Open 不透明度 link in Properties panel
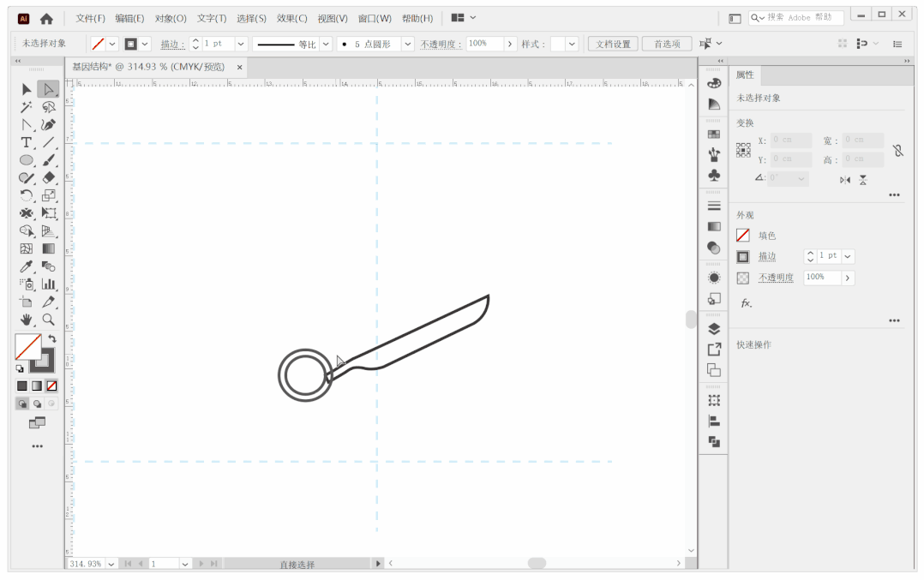924x580 pixels. 776,278
